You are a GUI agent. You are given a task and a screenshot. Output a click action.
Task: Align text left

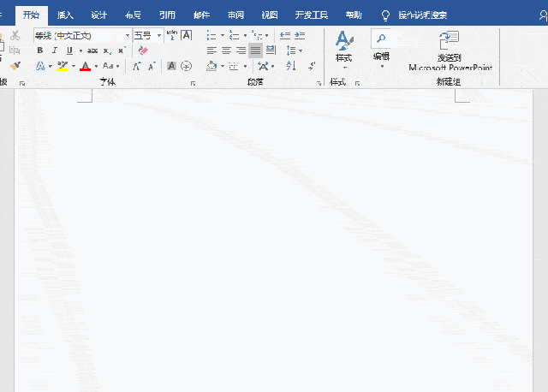pos(211,50)
